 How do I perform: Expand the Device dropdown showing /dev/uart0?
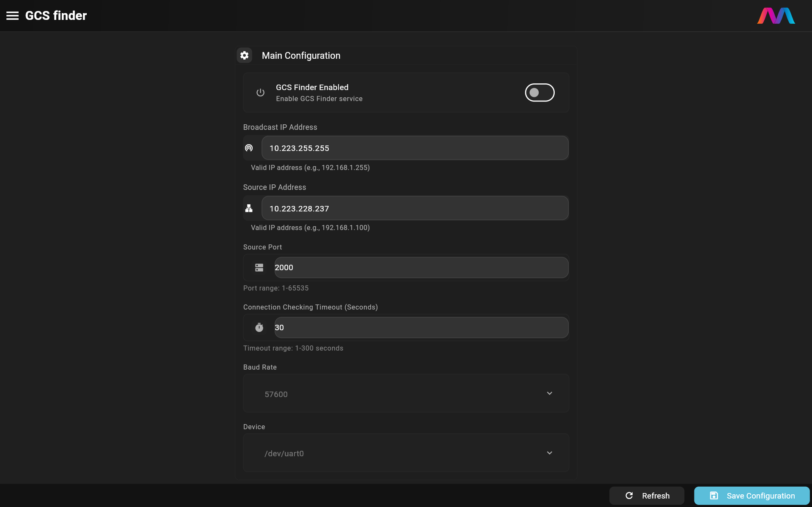(405, 453)
